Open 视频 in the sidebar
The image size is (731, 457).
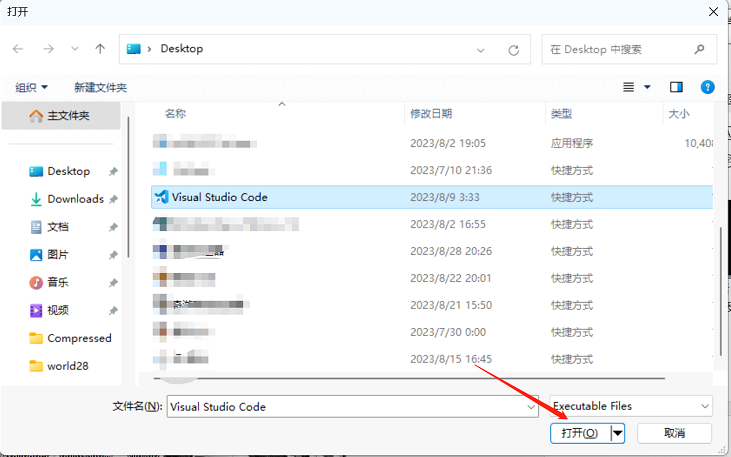coord(58,310)
